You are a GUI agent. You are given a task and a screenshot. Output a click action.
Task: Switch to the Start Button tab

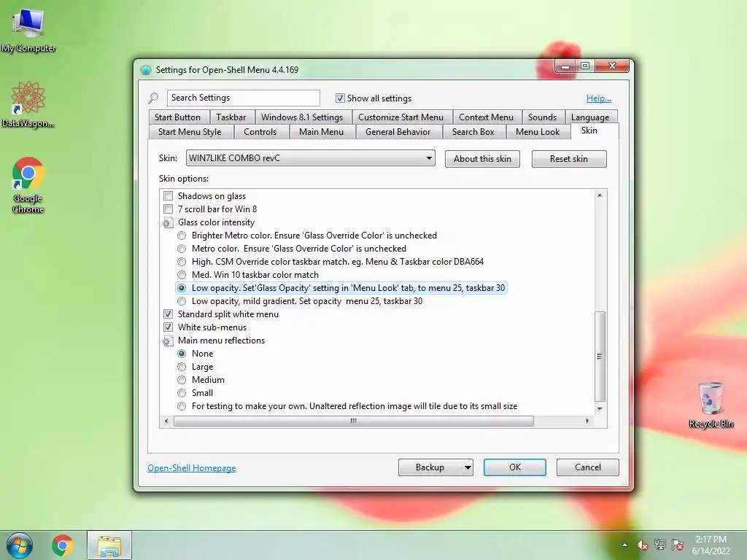point(177,117)
